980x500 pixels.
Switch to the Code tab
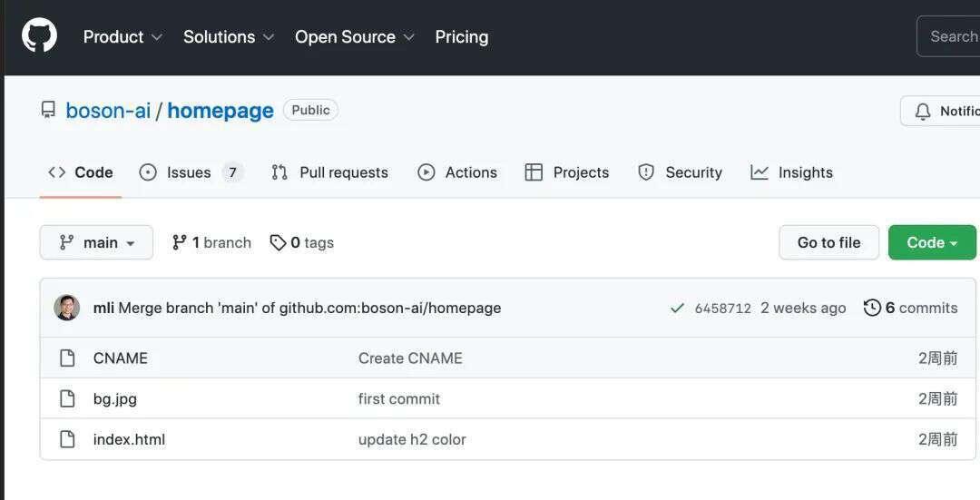pyautogui.click(x=81, y=172)
